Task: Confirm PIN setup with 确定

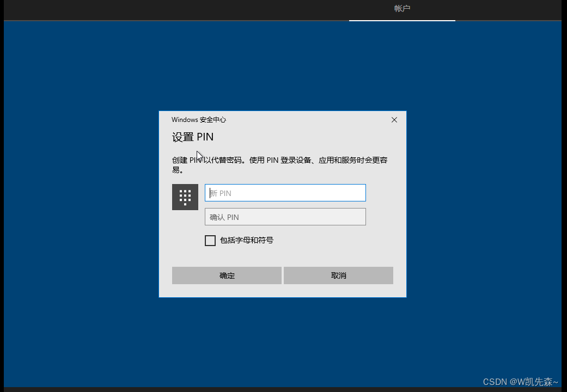Action: tap(227, 275)
